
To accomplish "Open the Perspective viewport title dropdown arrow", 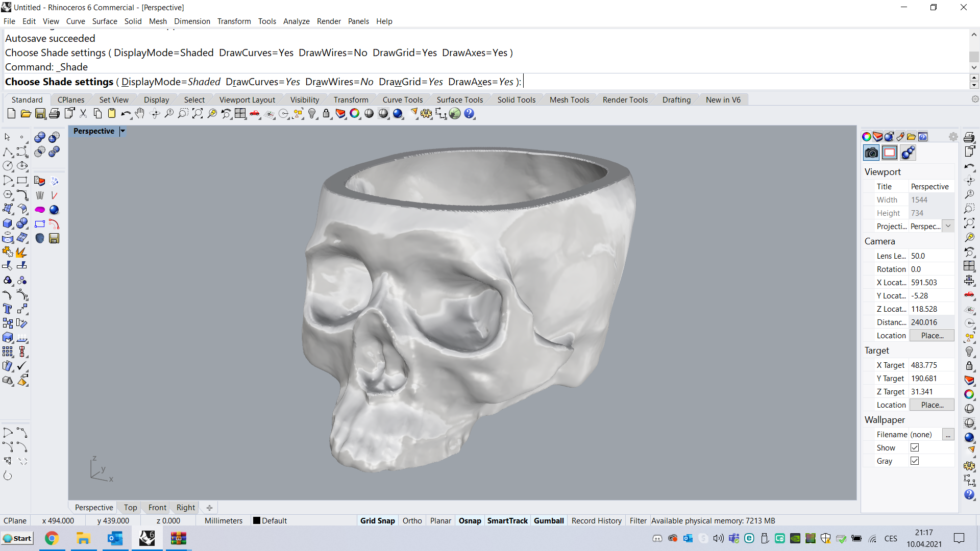I will click(122, 131).
